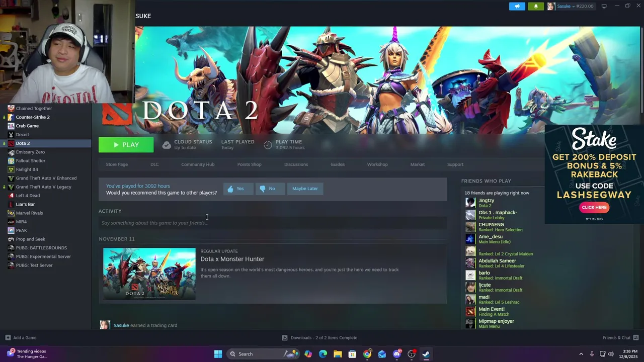Click the activity comment input field

pos(272,223)
